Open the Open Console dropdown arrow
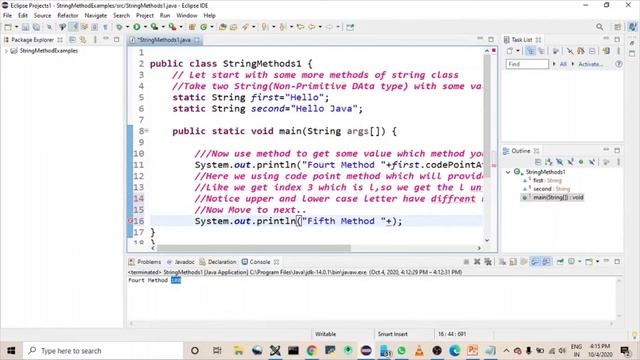Viewport: 640px width, 360px height. 597,262
